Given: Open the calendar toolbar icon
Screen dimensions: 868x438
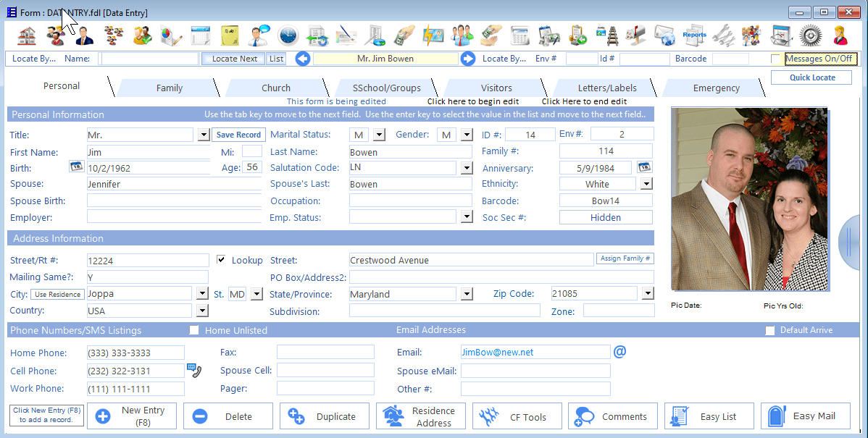Looking at the screenshot, I should (201, 36).
